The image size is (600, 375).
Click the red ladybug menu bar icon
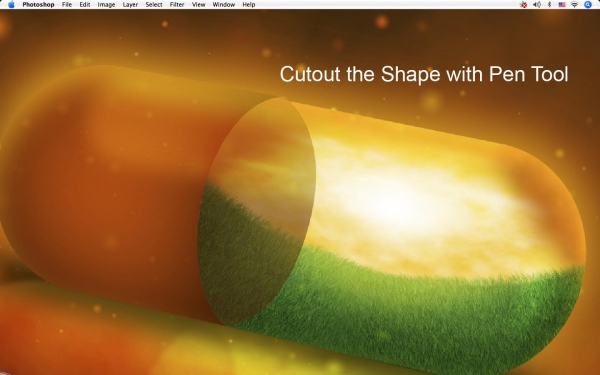(x=523, y=5)
